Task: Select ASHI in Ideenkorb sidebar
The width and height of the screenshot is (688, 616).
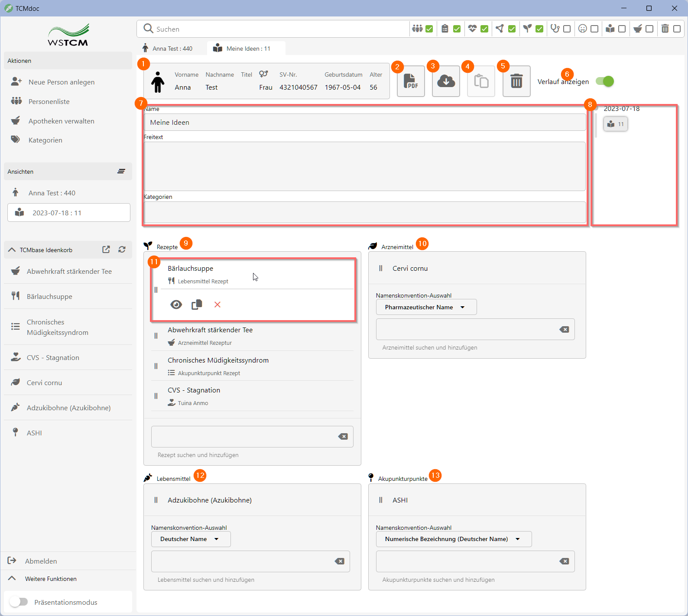Action: pyautogui.click(x=69, y=433)
